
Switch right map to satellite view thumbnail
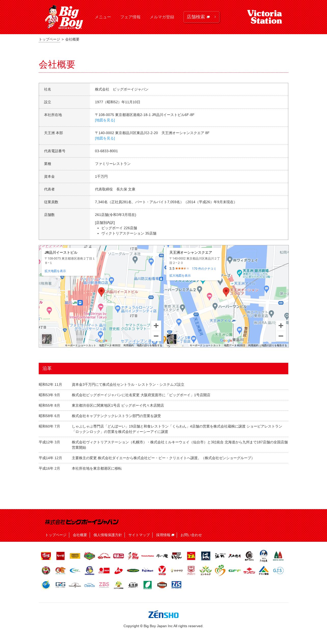[172, 339]
